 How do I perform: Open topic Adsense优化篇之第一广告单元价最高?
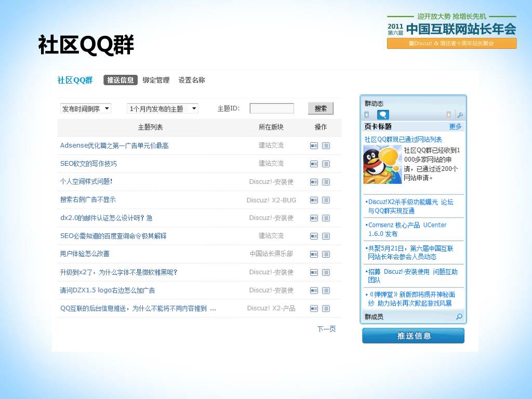pyautogui.click(x=114, y=145)
